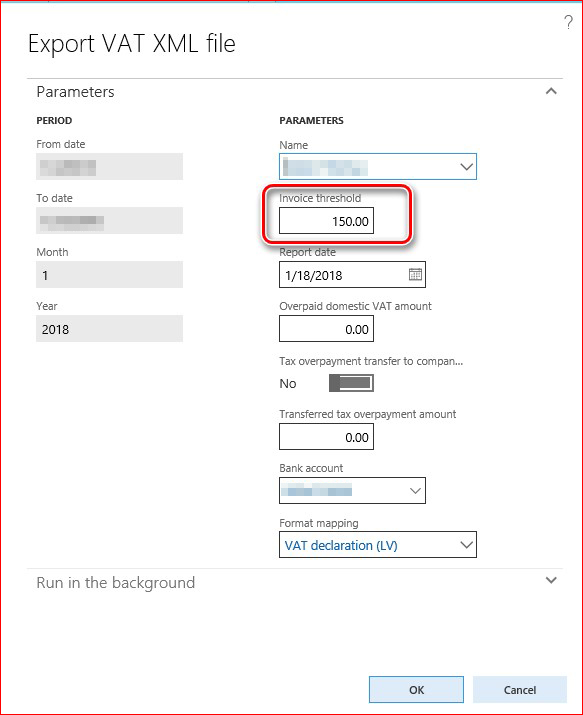Click the Month field showing 1
Screen dimensions: 583x715
point(109,275)
